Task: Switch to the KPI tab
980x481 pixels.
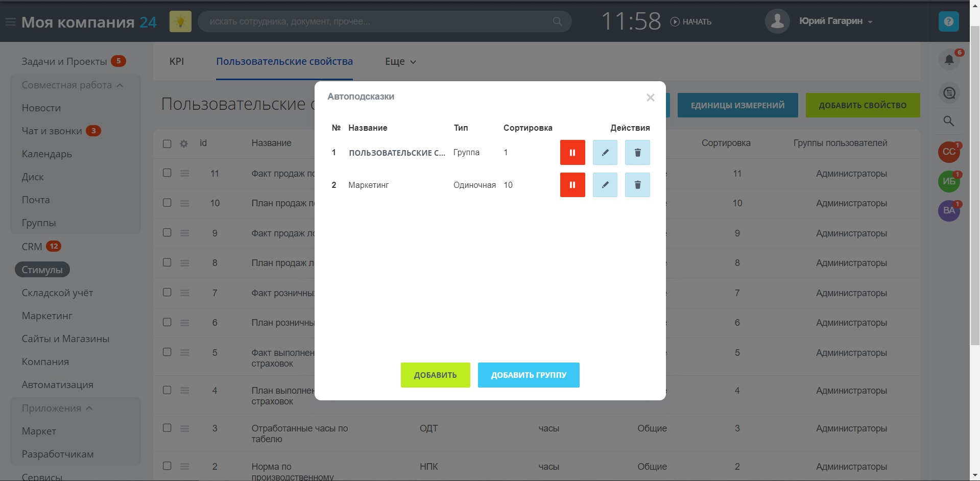Action: click(177, 61)
